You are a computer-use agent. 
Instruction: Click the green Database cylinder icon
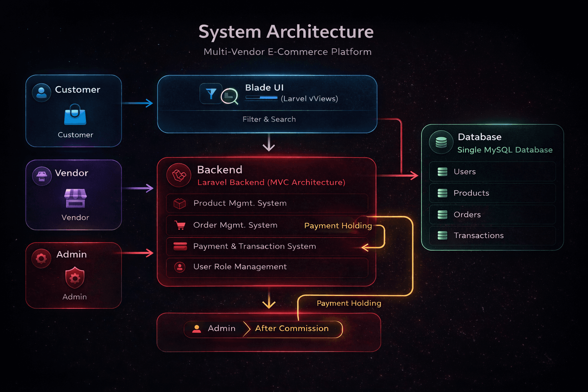[x=441, y=142]
